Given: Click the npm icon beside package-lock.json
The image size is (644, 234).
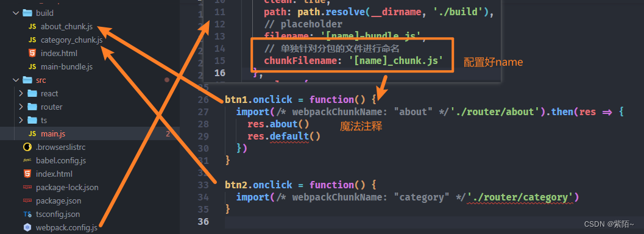Looking at the screenshot, I should point(27,187).
